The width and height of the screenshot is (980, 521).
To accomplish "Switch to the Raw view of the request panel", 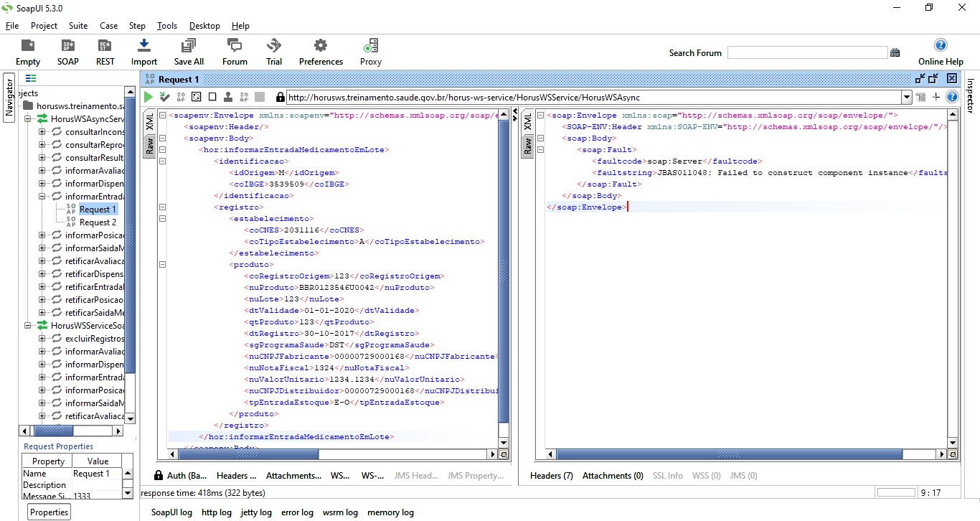I will (x=149, y=146).
